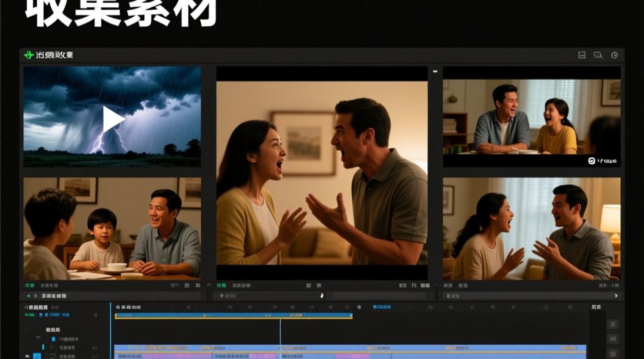Click the middle icon in the timeline's right side panel
This screenshot has height=359, width=644.
[613, 339]
